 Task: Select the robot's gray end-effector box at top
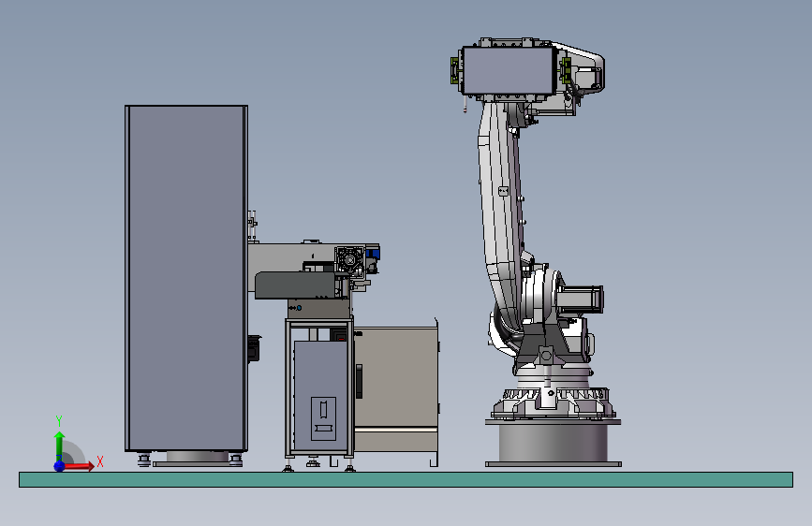pyautogui.click(x=508, y=70)
